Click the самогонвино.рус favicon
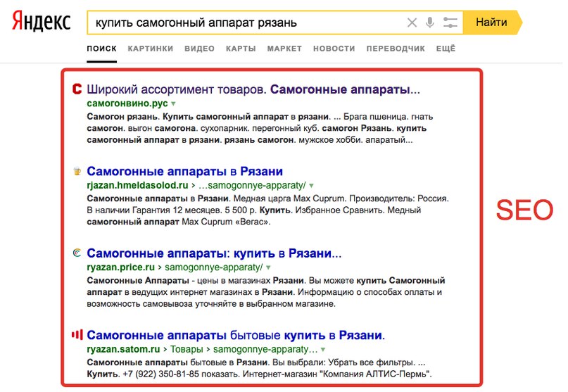 77,89
